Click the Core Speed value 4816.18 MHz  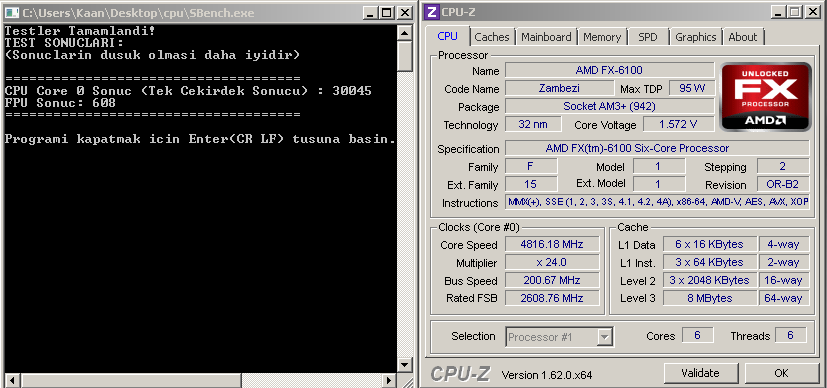(552, 245)
